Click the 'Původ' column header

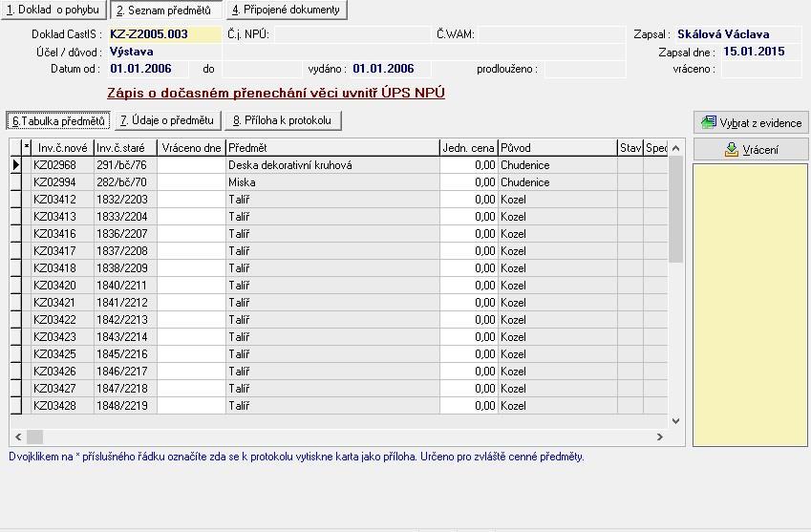(558, 148)
